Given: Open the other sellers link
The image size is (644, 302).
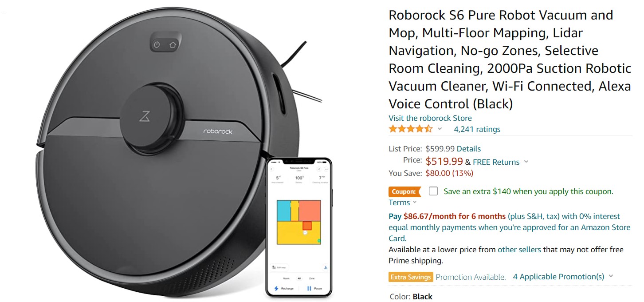Looking at the screenshot, I should coord(519,250).
